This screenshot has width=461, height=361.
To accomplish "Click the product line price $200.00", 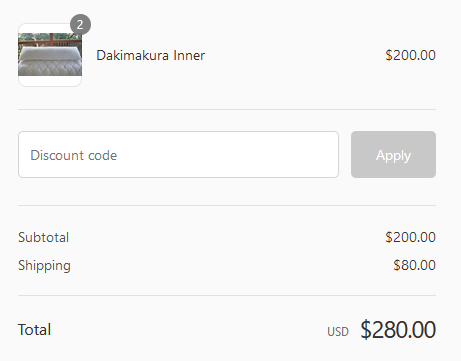I will (410, 55).
